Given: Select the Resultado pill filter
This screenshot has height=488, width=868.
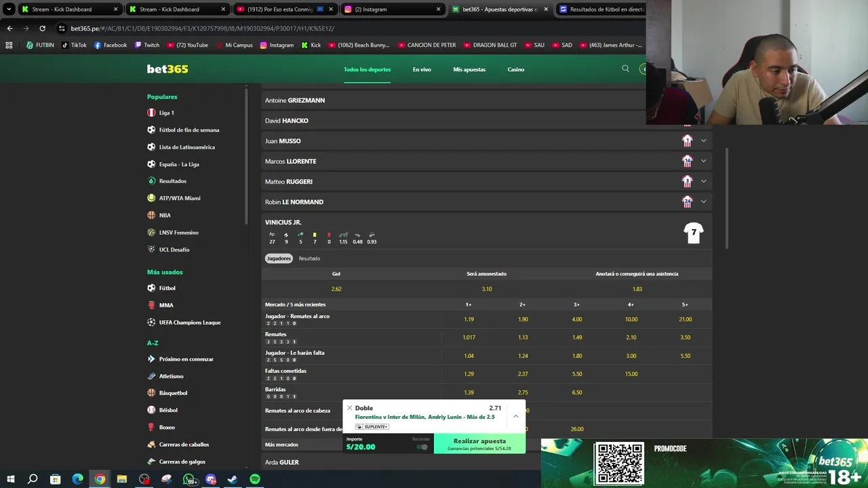Looking at the screenshot, I should tap(309, 258).
